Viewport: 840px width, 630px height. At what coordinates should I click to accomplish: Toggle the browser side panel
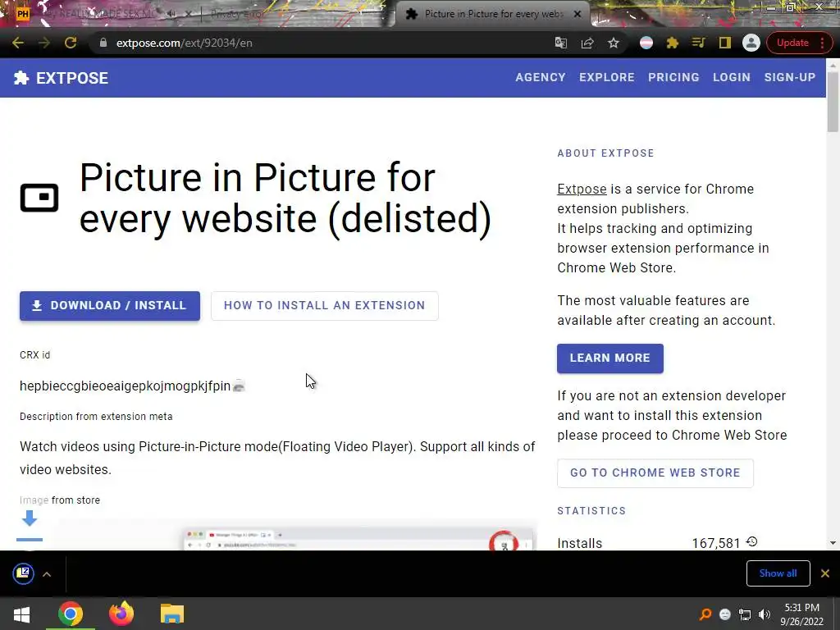tap(725, 43)
